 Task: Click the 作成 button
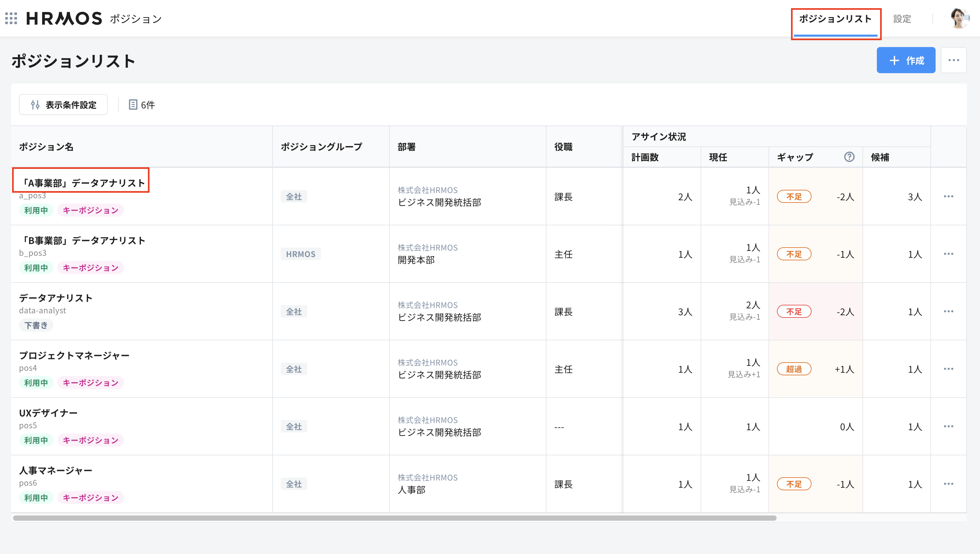pos(906,60)
